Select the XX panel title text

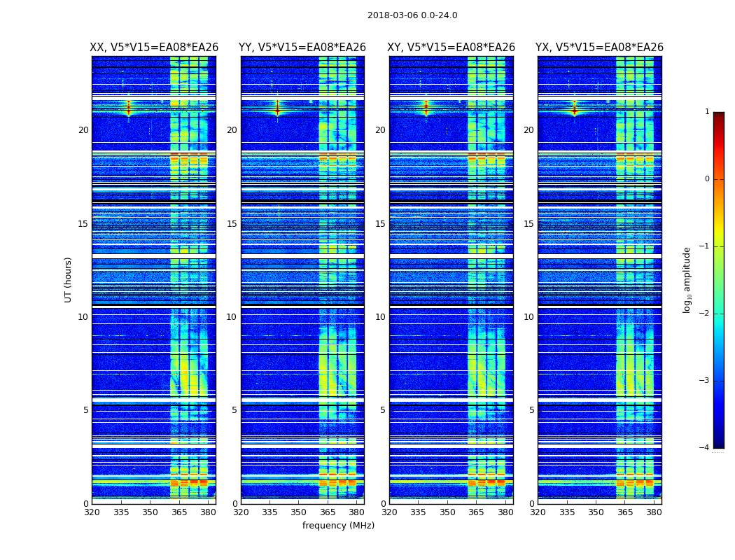154,48
